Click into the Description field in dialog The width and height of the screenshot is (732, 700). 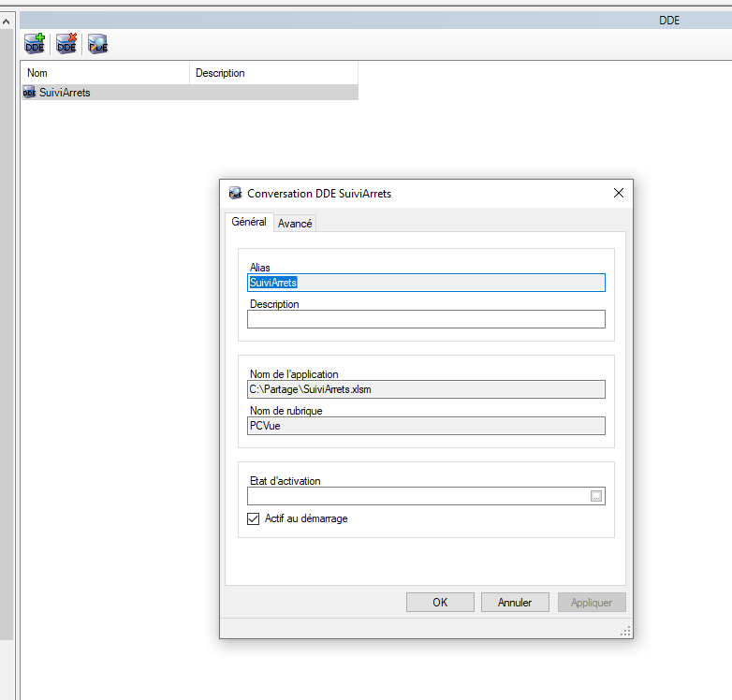point(426,319)
